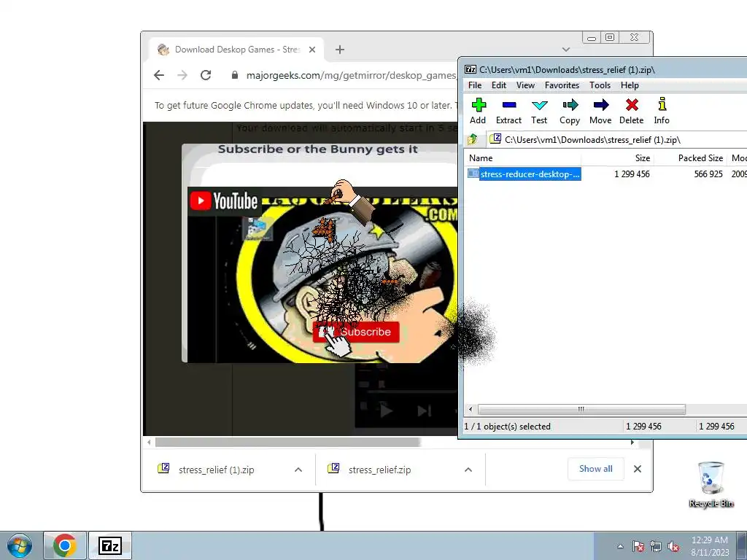Click the 7-Zip horizontal scrollbar thumb
The width and height of the screenshot is (747, 560).
pos(581,409)
